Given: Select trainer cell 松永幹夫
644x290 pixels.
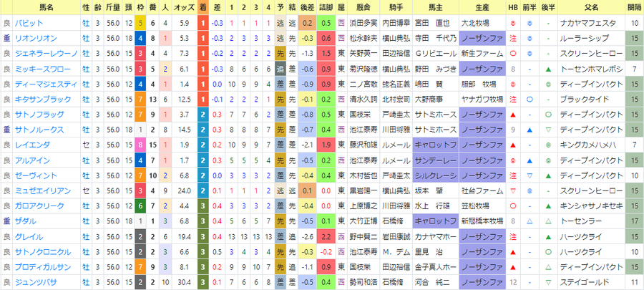Looking at the screenshot, I should point(364,39).
